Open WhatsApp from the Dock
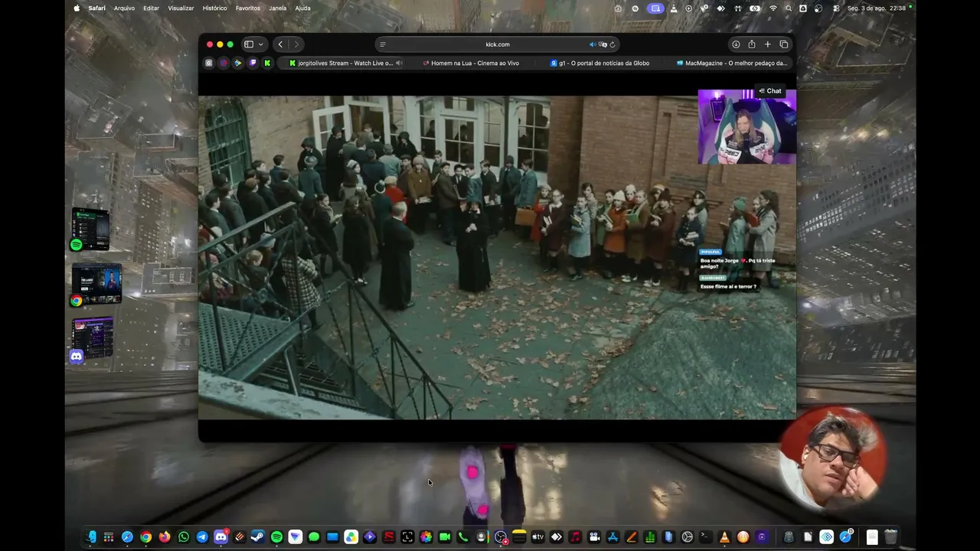980x551 pixels. click(184, 537)
